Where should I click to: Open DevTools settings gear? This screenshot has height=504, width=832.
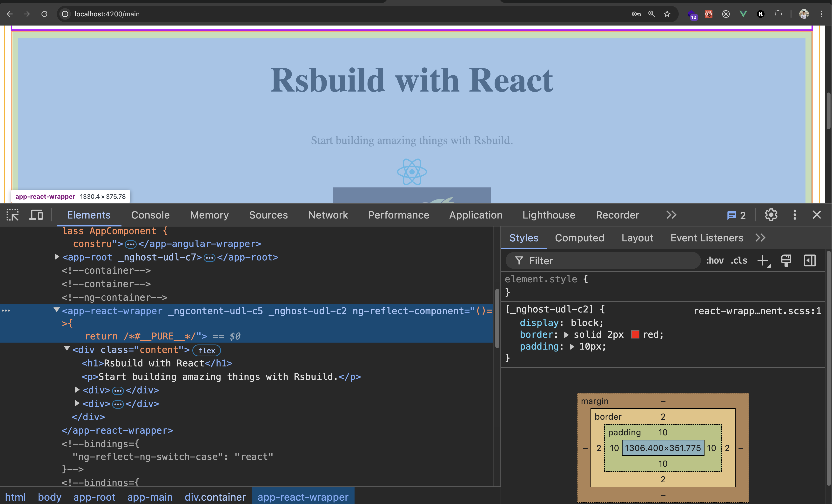tap(771, 215)
